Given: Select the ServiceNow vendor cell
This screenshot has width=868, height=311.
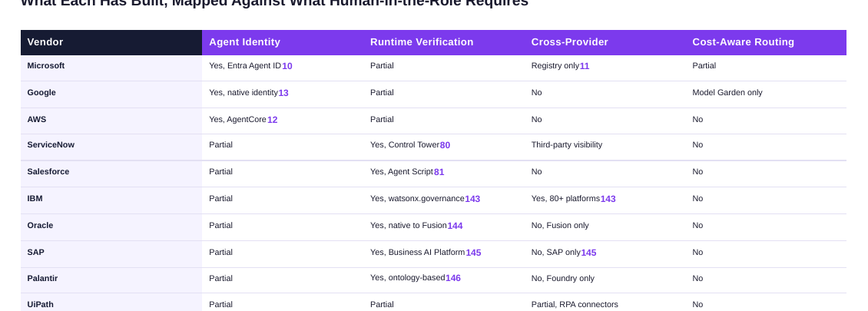Looking at the screenshot, I should coord(111,147).
